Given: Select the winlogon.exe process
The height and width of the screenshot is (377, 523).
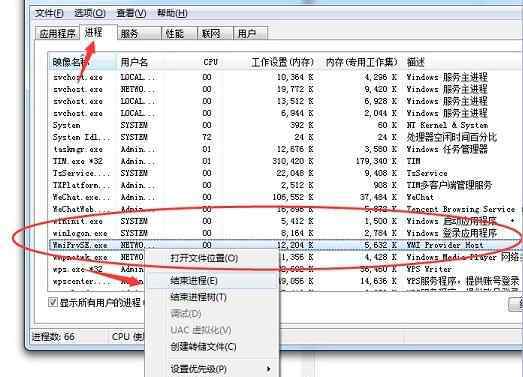Looking at the screenshot, I should click(80, 233).
